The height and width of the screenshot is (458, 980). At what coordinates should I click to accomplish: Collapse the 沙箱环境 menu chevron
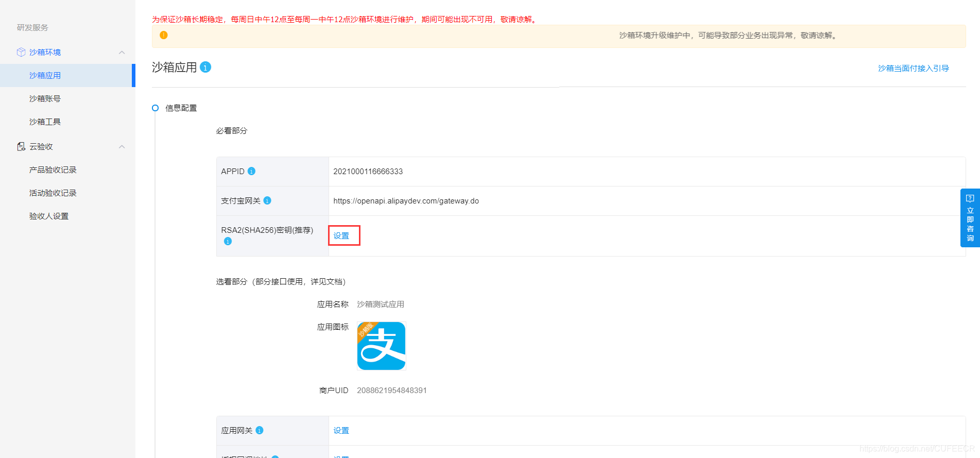click(122, 53)
